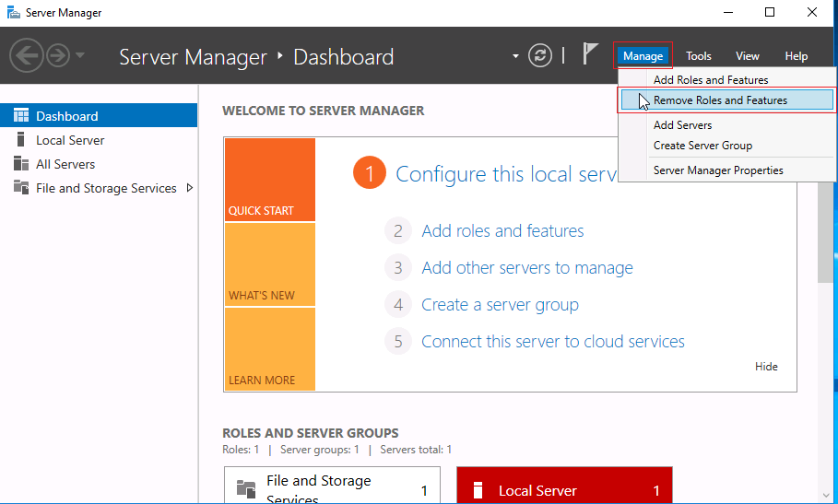Hide the welcome tile panel
This screenshot has width=838, height=504.
click(x=766, y=367)
